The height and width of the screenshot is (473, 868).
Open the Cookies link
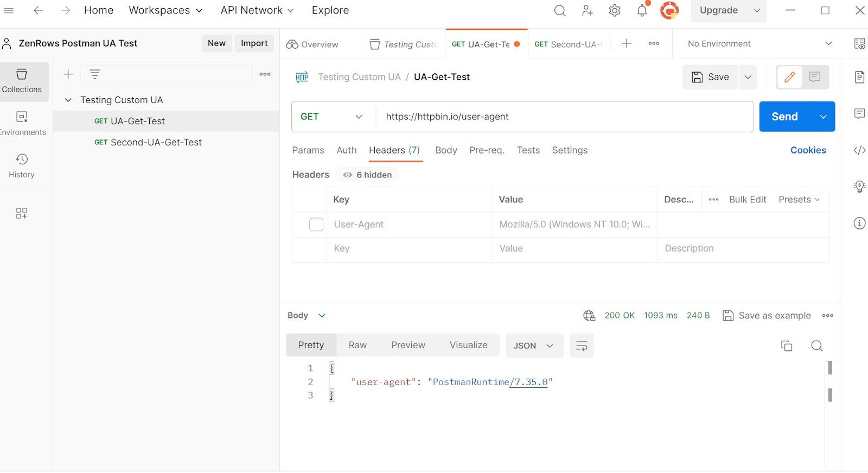(x=808, y=150)
